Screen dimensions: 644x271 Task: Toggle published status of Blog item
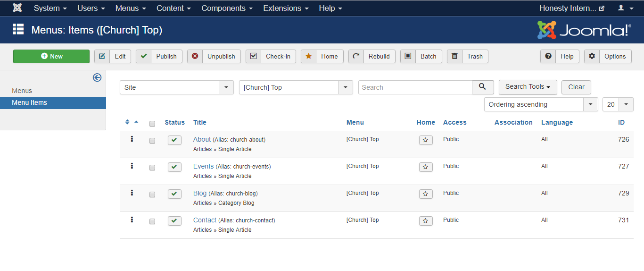174,194
